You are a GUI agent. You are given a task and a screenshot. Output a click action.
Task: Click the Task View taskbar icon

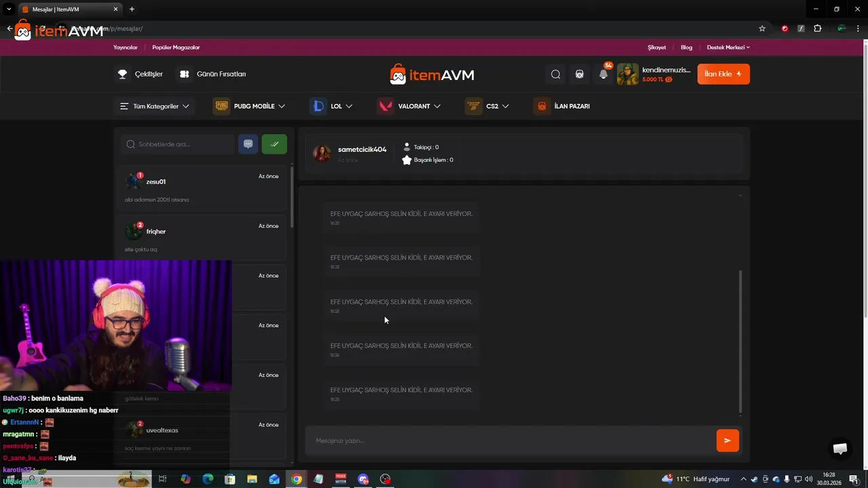click(x=163, y=479)
